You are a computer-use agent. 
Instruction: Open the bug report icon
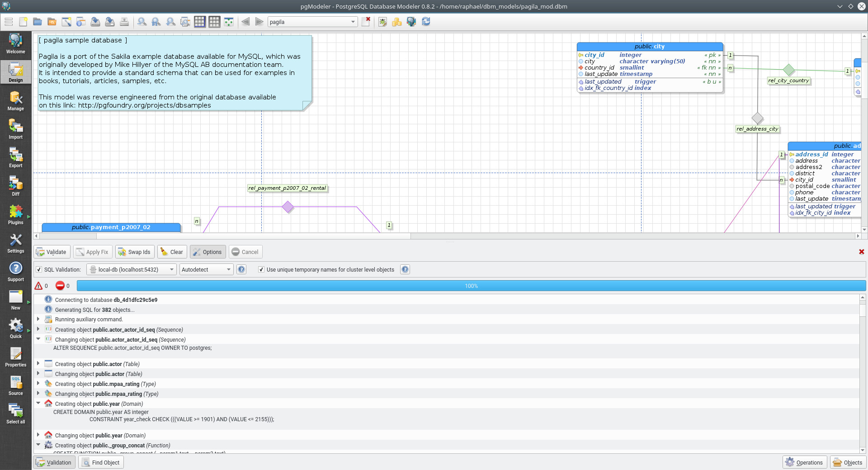point(382,22)
